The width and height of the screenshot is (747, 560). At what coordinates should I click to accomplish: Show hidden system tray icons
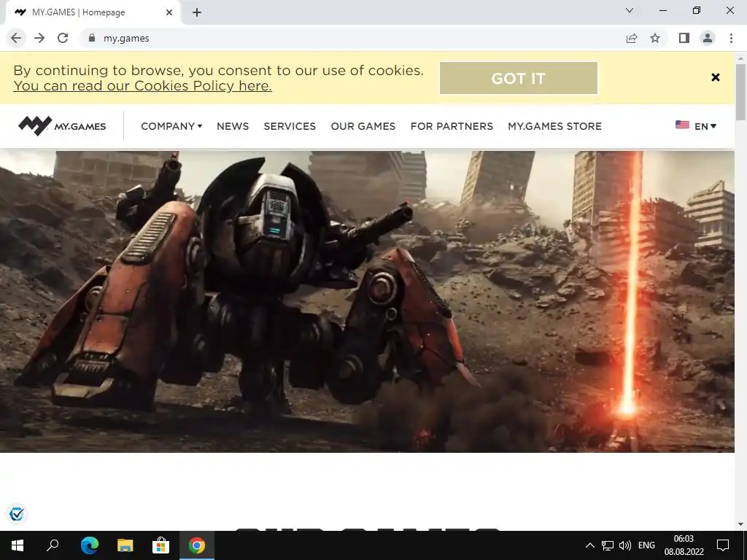point(589,545)
